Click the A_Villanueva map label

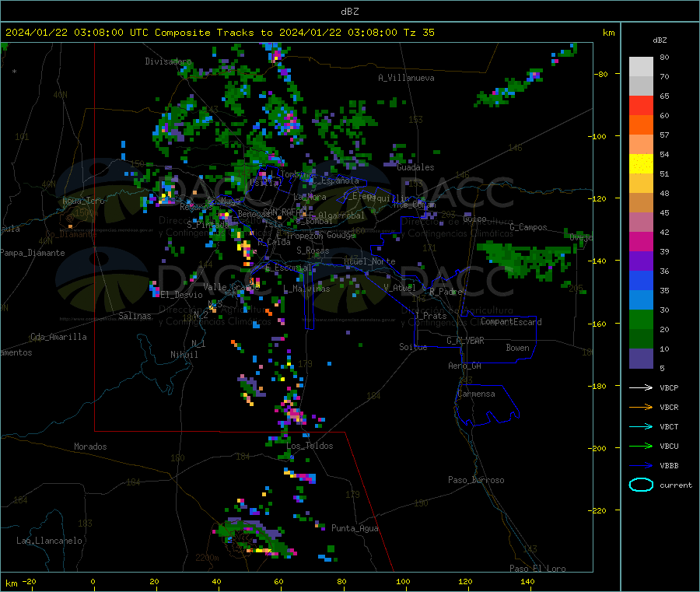[x=406, y=78]
